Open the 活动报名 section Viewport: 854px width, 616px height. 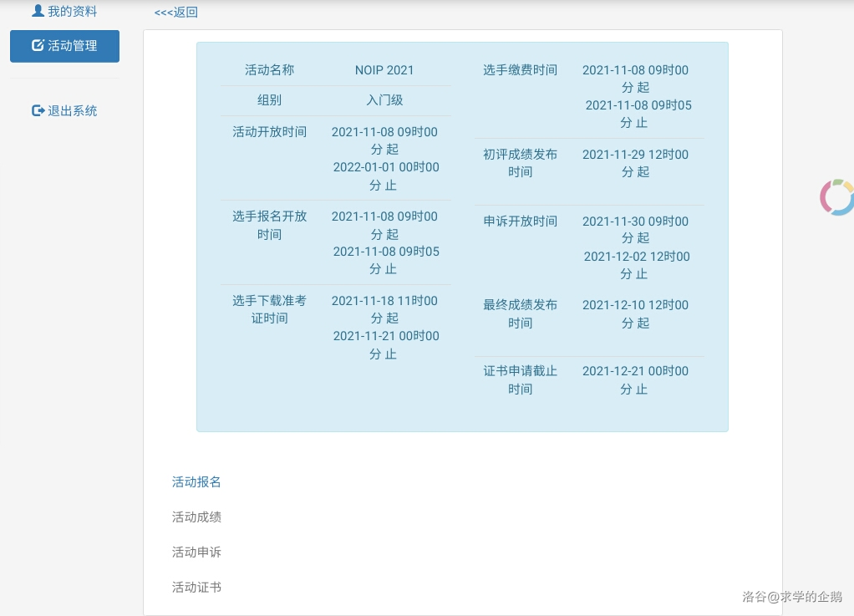(x=196, y=481)
